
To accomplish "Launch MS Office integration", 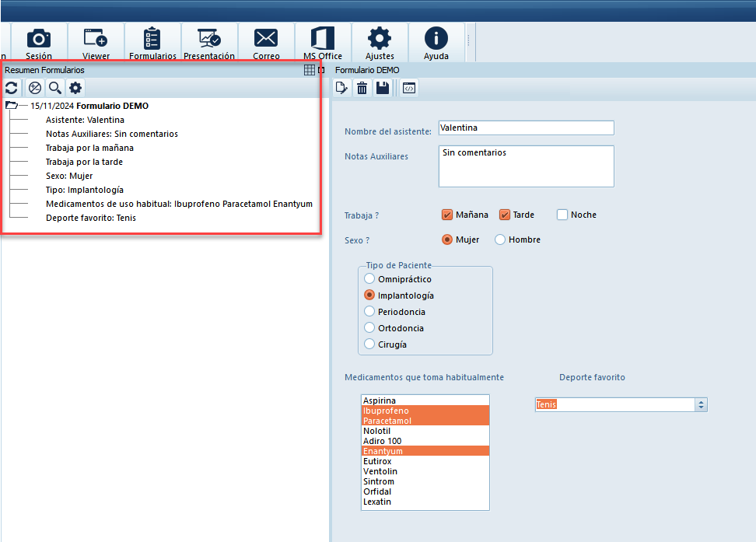I will click(322, 43).
